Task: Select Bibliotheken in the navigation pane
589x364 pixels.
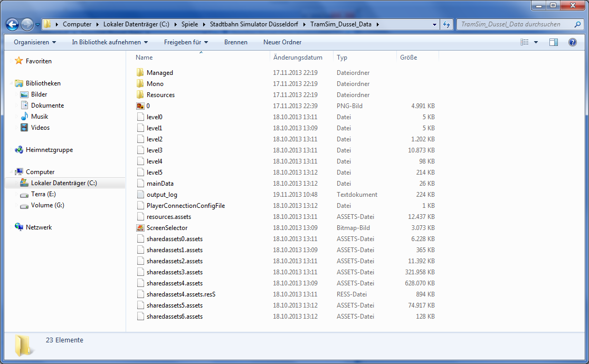Action: (43, 83)
